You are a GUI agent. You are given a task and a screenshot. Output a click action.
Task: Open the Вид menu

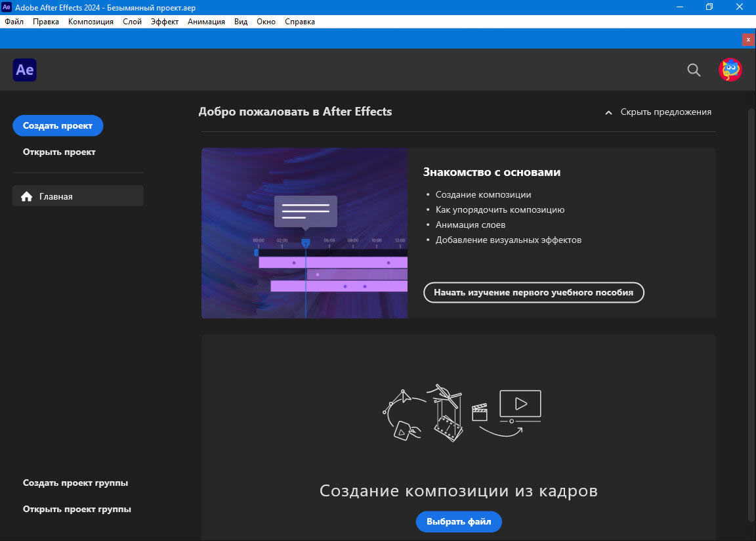[x=241, y=22]
